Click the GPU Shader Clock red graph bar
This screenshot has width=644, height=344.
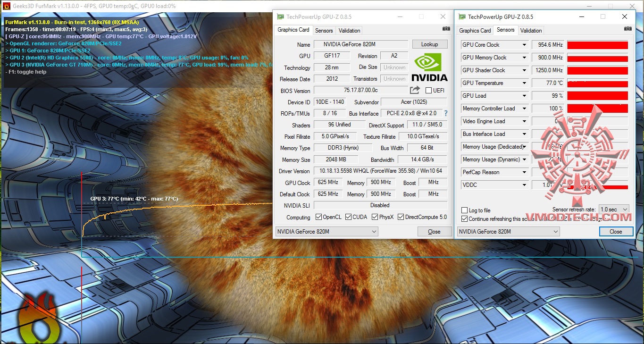[x=597, y=70]
